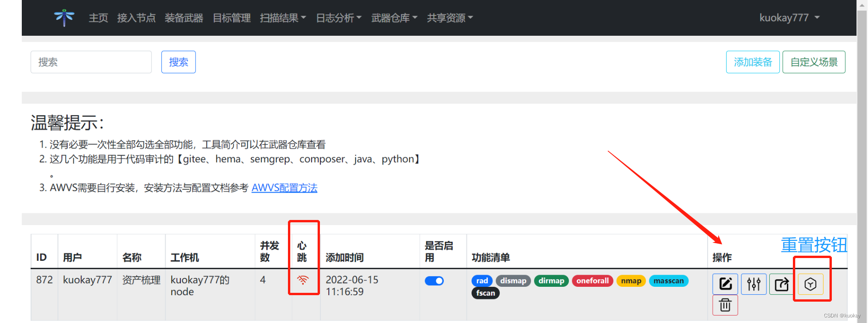This screenshot has width=868, height=323.
Task: Expand the 扫描结果 dropdown menu
Action: [x=283, y=18]
